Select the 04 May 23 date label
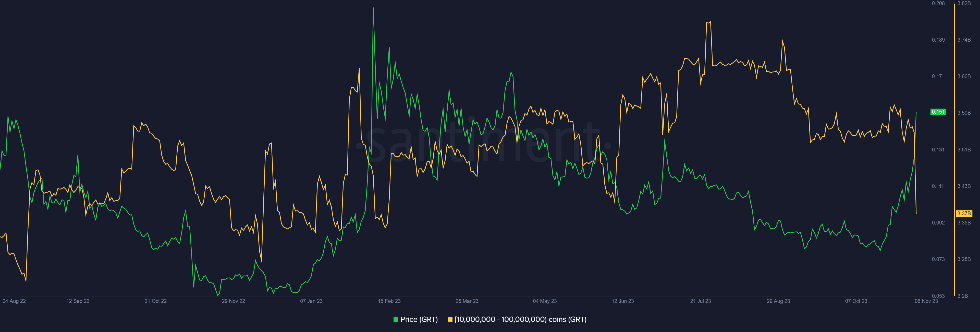 click(545, 301)
